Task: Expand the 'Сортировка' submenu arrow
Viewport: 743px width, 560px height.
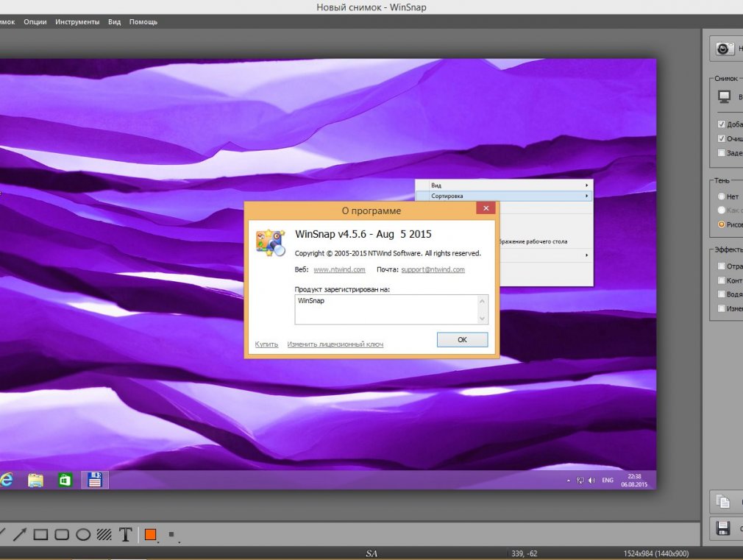Action: click(586, 196)
